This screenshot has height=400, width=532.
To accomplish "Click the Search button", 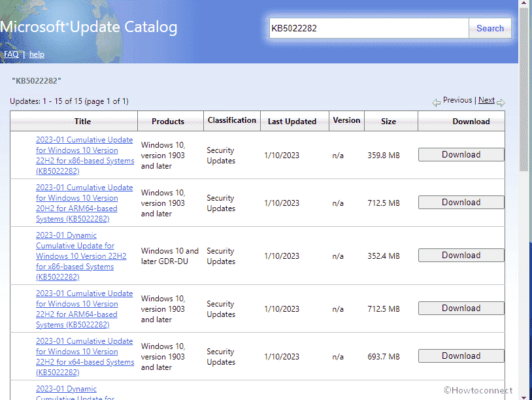I will [490, 28].
